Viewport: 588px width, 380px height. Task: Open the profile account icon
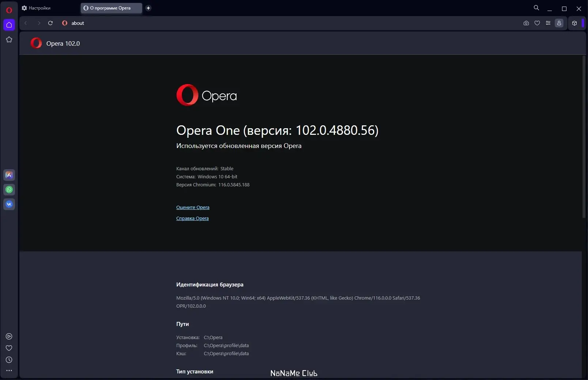tap(559, 23)
